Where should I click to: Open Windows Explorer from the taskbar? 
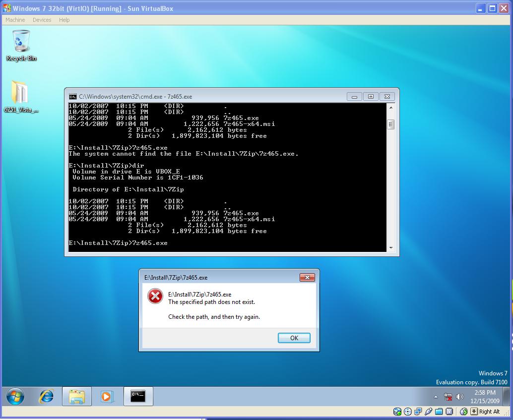pos(76,397)
